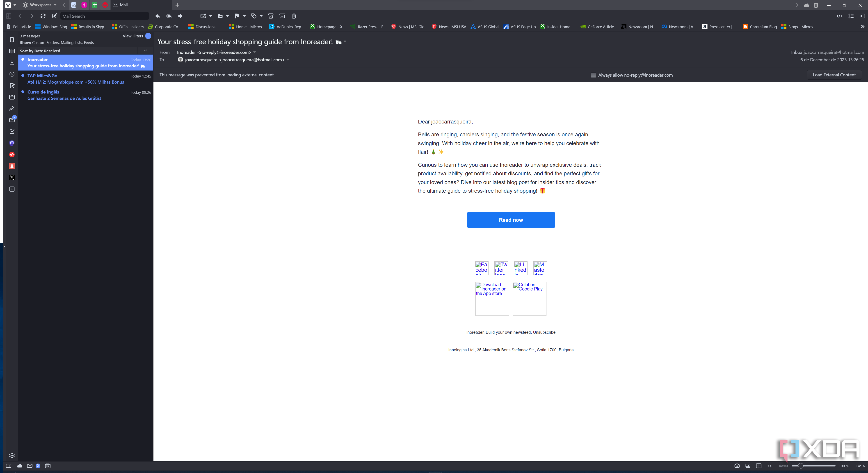
Task: Open the History panel clock icon
Action: [12, 74]
